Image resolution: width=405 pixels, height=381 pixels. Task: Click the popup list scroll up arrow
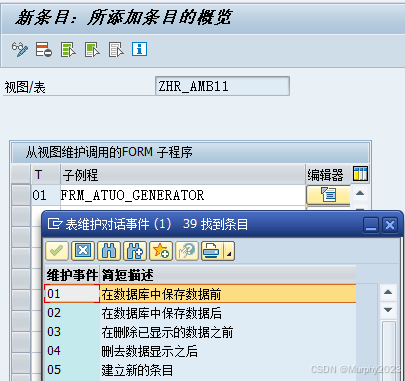click(x=388, y=292)
